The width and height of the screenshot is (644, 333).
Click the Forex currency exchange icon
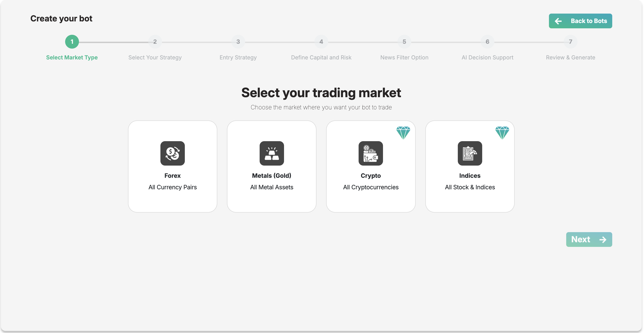click(x=172, y=153)
